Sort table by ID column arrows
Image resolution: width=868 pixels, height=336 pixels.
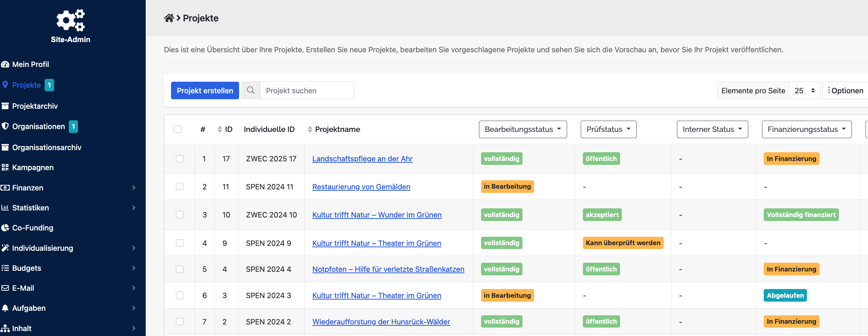pyautogui.click(x=220, y=129)
